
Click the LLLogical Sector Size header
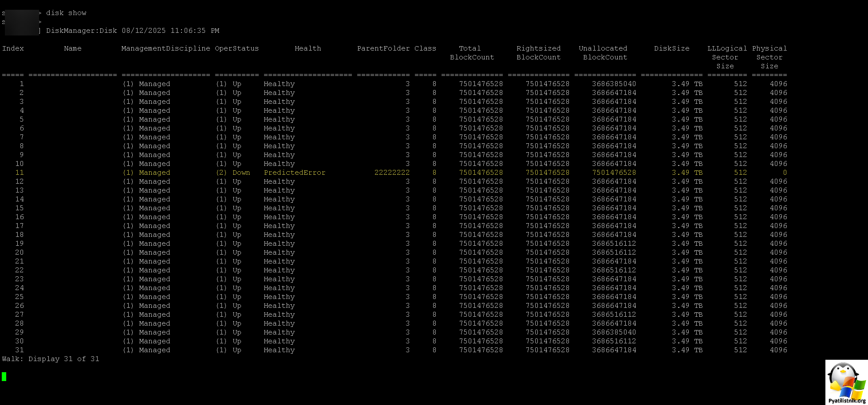click(727, 57)
